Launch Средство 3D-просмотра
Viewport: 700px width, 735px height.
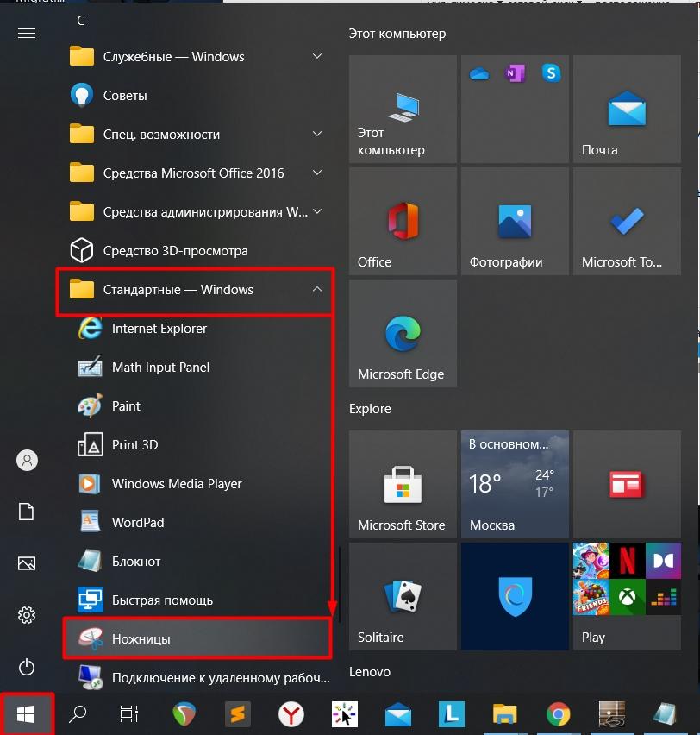[x=195, y=251]
